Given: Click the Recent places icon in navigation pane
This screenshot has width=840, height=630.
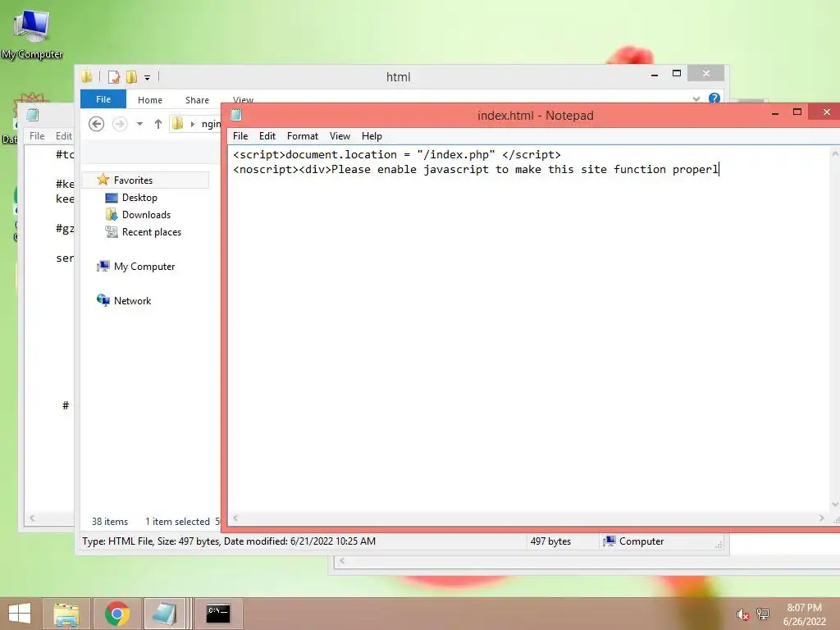Looking at the screenshot, I should pos(112,232).
